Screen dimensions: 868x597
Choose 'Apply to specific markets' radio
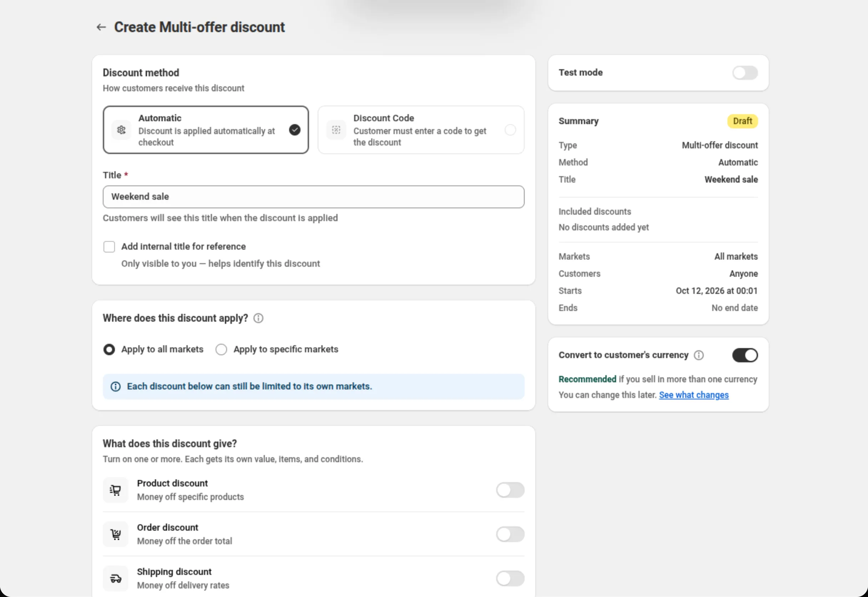221,349
